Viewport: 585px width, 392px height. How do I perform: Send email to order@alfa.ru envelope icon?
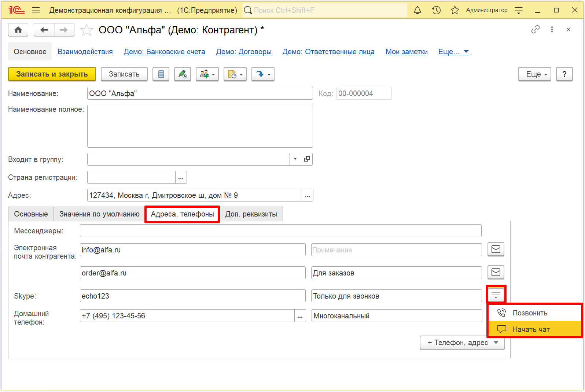(x=496, y=272)
